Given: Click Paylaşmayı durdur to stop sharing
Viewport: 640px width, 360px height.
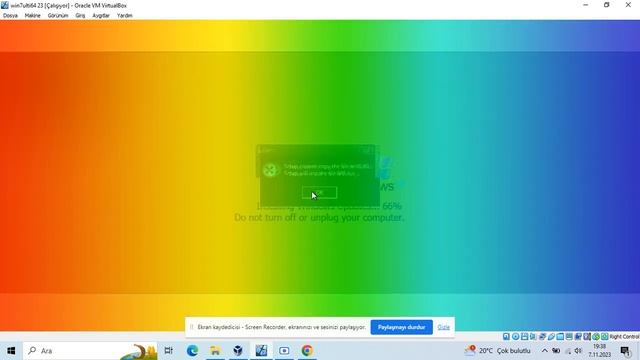Looking at the screenshot, I should click(x=401, y=327).
